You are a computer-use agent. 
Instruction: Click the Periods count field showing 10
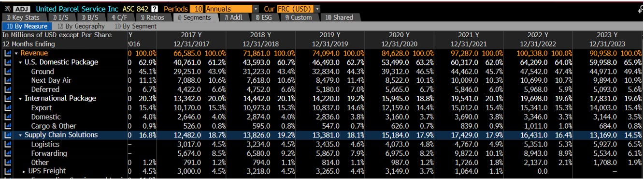point(196,9)
